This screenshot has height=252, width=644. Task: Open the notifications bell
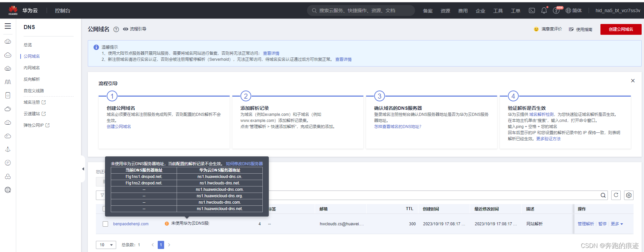pos(544,10)
